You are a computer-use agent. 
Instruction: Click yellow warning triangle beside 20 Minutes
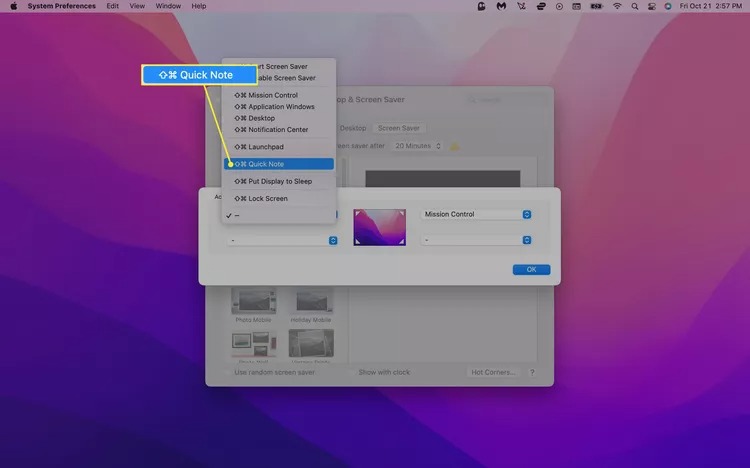coord(454,146)
